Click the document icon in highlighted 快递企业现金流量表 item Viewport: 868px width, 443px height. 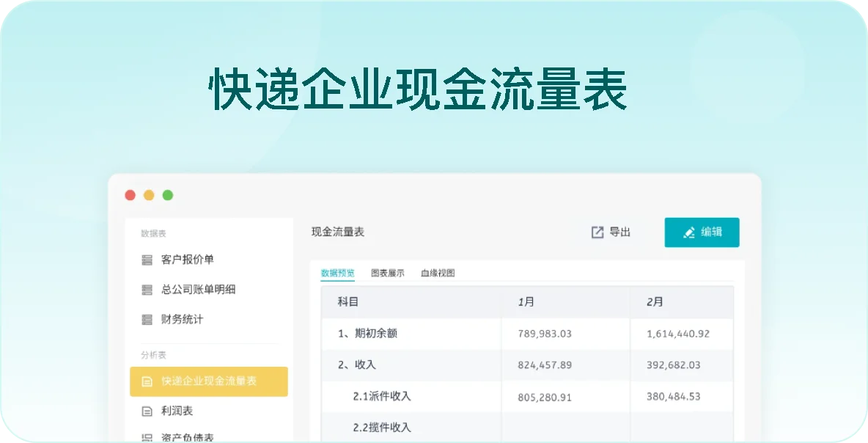(147, 381)
